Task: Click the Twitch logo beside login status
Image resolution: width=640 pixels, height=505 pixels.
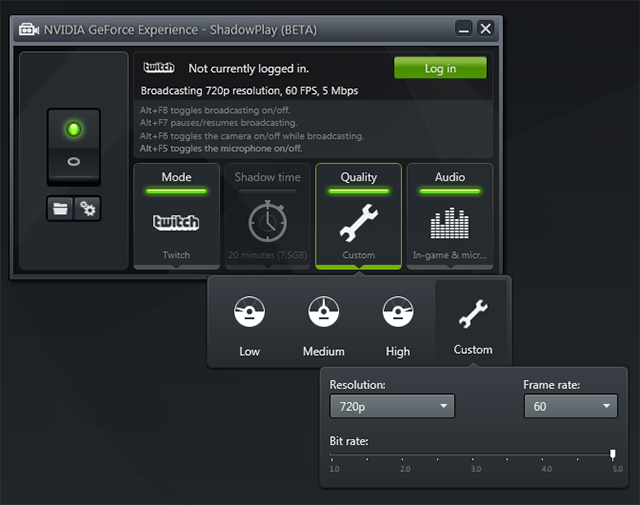Action: [x=159, y=67]
